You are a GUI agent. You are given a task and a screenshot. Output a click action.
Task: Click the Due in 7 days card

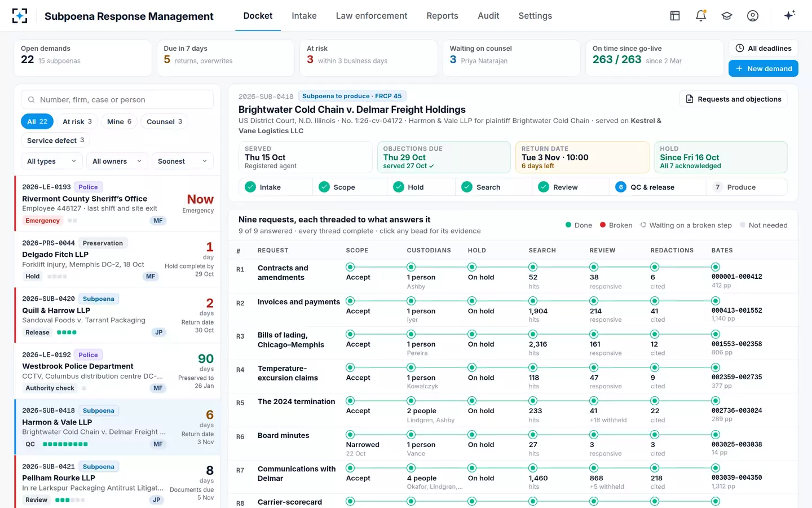tap(226, 58)
